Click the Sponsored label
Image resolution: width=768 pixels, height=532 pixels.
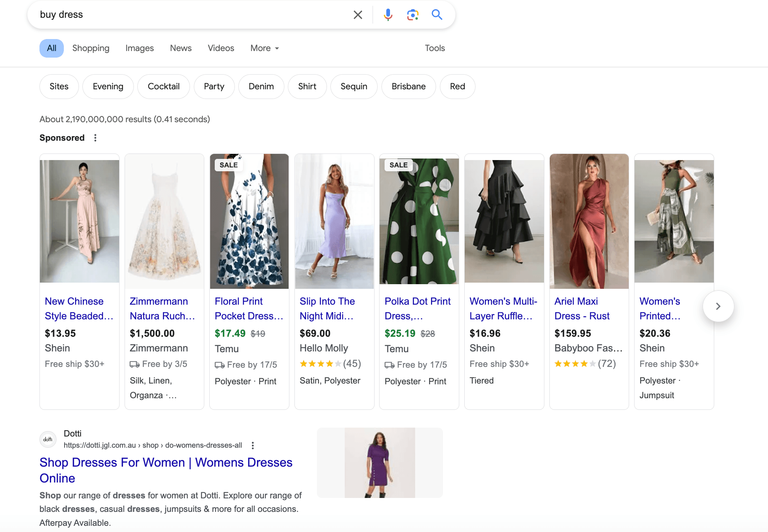62,138
